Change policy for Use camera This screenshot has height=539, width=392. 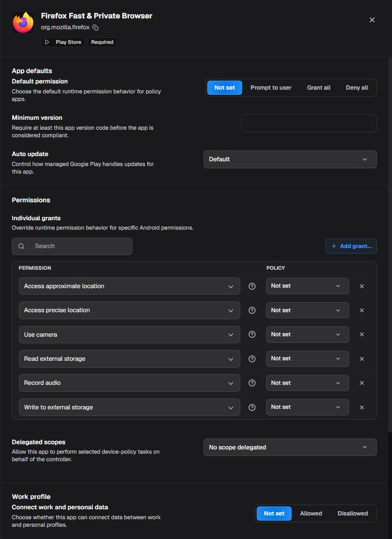308,334
